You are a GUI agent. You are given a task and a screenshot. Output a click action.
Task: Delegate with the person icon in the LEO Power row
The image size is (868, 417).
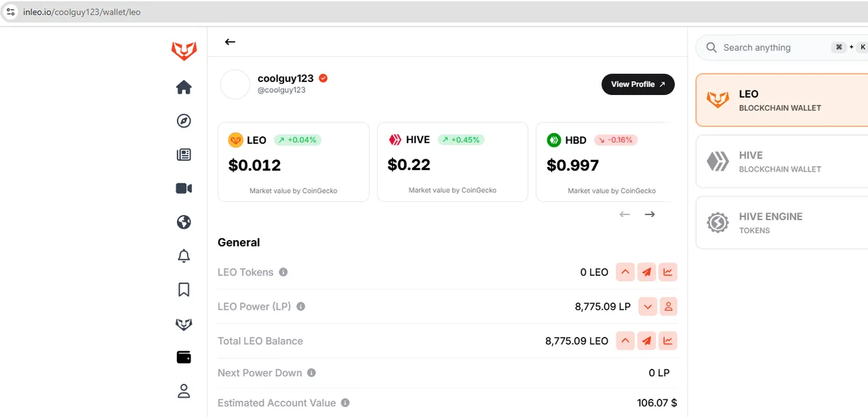[x=669, y=306]
